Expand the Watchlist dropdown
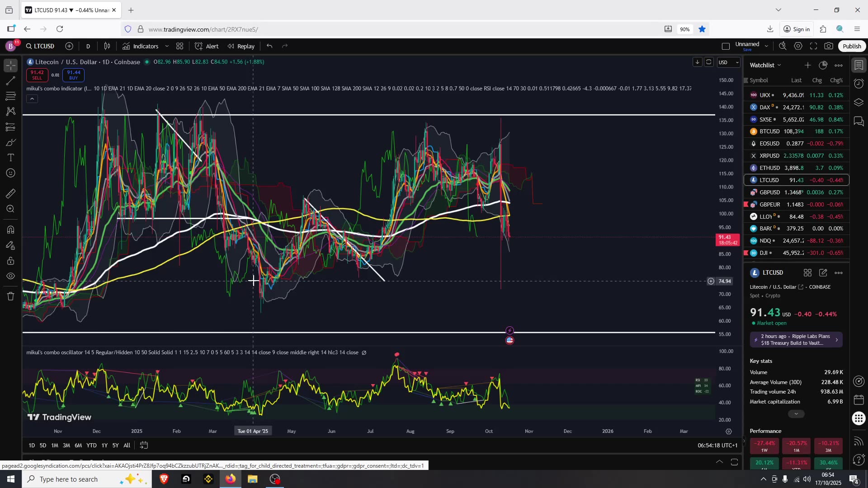The image size is (868, 488). pyautogui.click(x=778, y=65)
